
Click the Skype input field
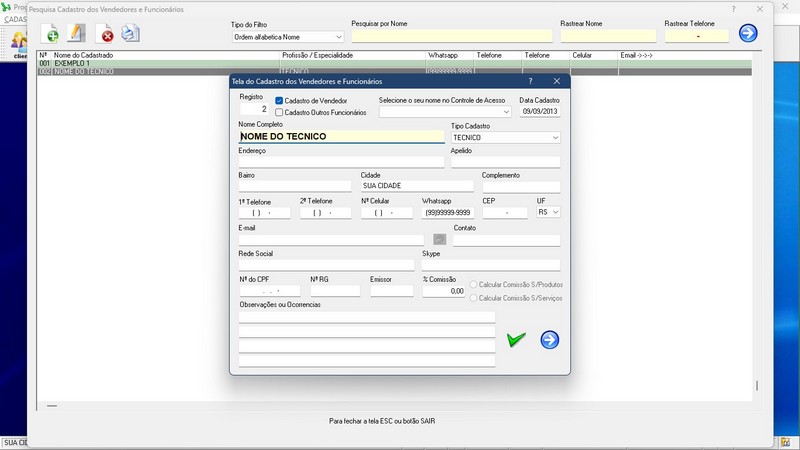[x=491, y=265]
